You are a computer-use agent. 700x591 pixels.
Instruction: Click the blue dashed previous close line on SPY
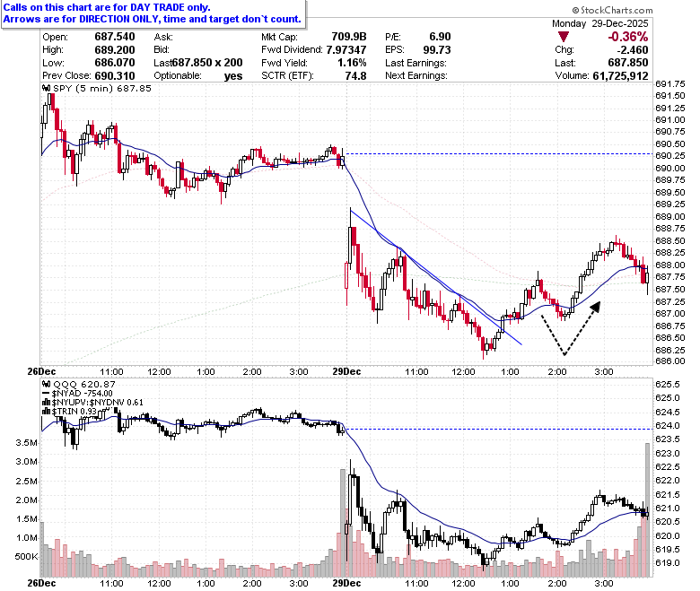[x=499, y=154]
